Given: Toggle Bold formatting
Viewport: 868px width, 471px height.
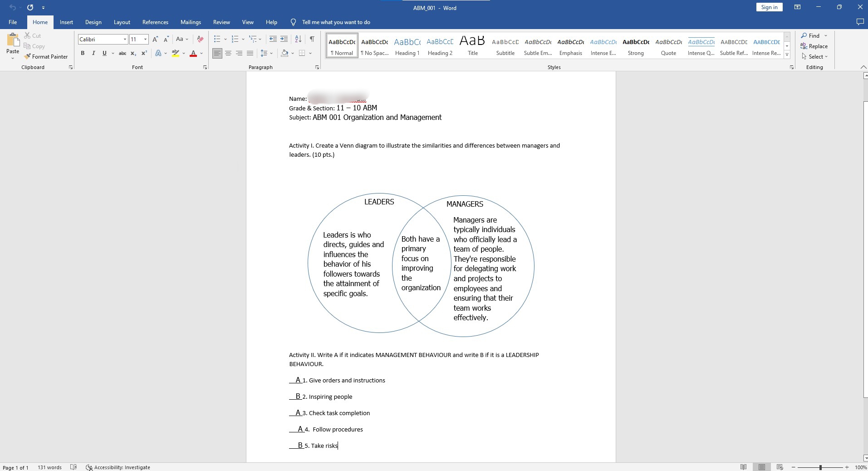Looking at the screenshot, I should pyautogui.click(x=83, y=53).
